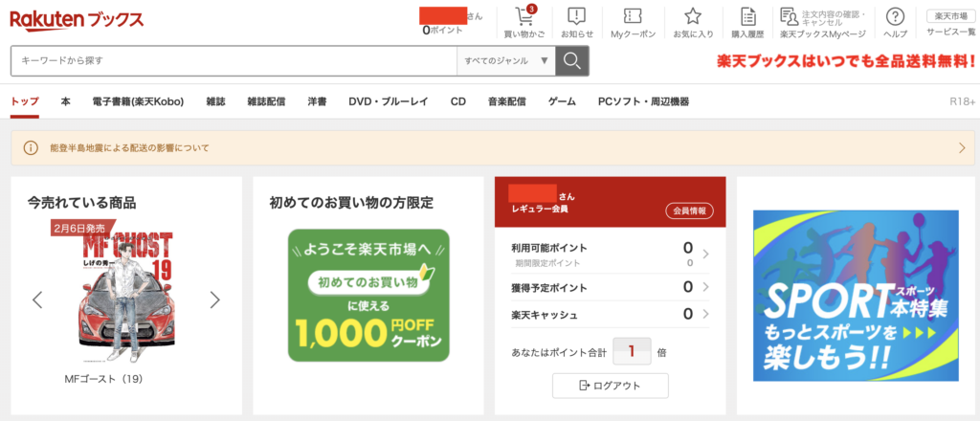Click サービス一覧 link
Image resolution: width=980 pixels, height=421 pixels.
point(950,33)
